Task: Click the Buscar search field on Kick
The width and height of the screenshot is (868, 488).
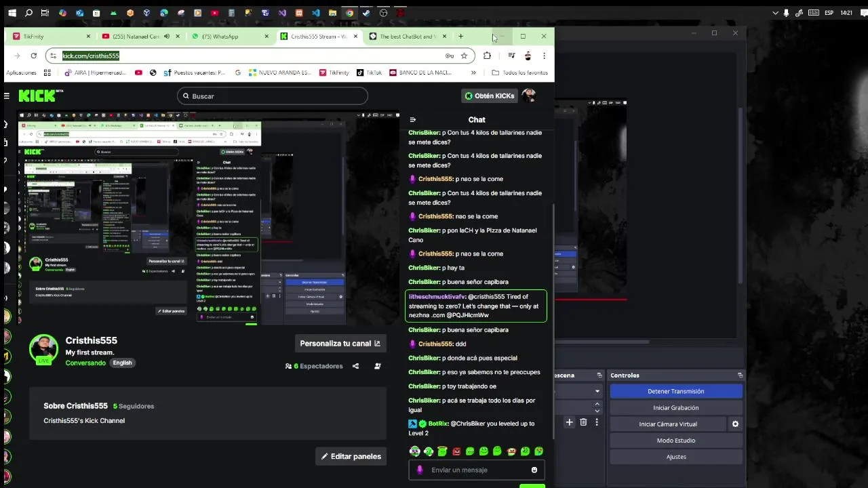Action: pyautogui.click(x=273, y=96)
